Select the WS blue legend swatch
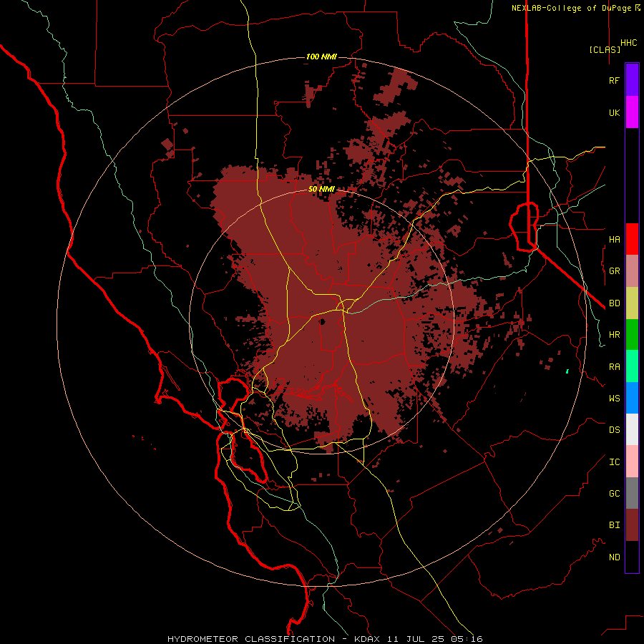This screenshot has width=644, height=644. [632, 398]
